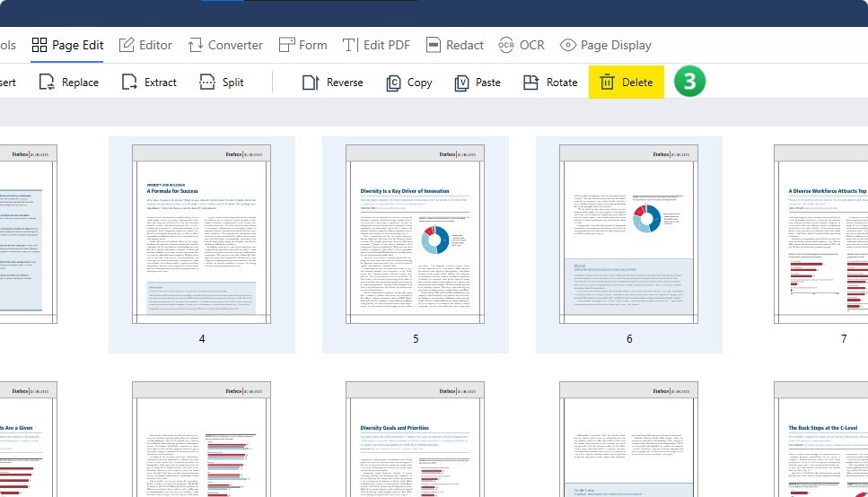Click the Paste label
The height and width of the screenshot is (497, 868).
tap(488, 83)
